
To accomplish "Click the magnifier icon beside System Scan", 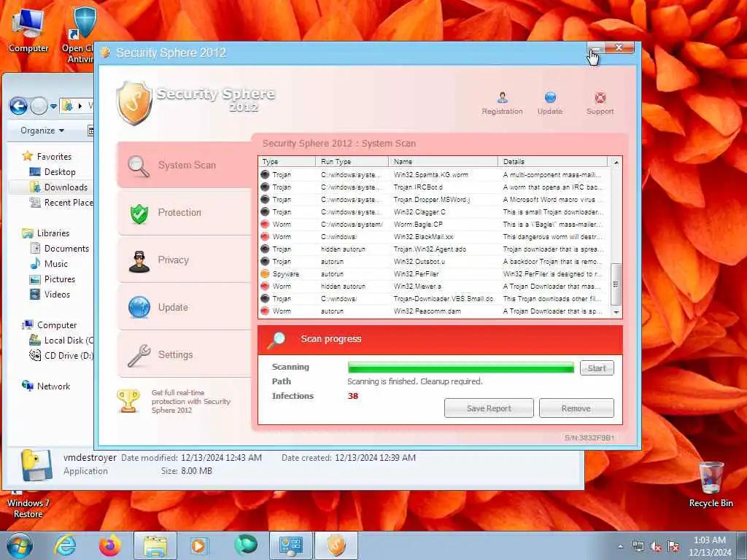I will (x=139, y=166).
